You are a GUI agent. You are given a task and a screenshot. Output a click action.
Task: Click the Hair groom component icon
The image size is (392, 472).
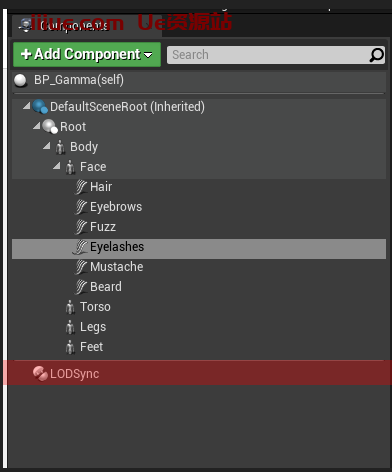(81, 187)
